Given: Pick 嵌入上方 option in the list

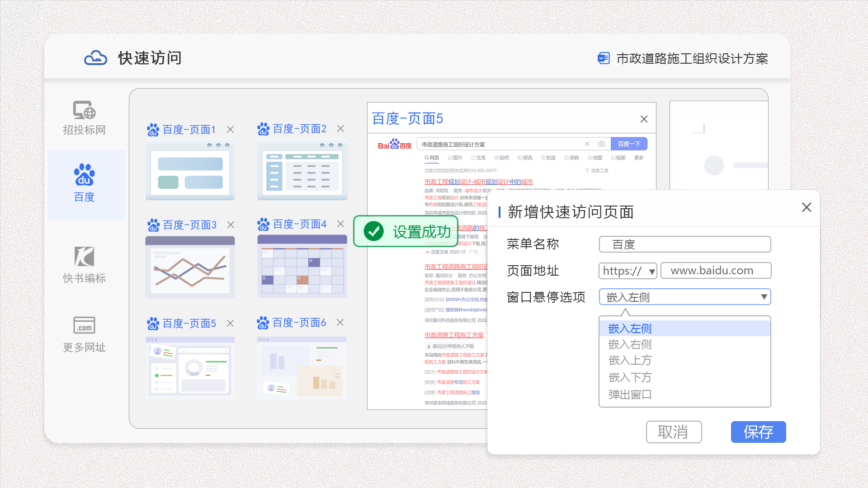Looking at the screenshot, I should coord(630,361).
